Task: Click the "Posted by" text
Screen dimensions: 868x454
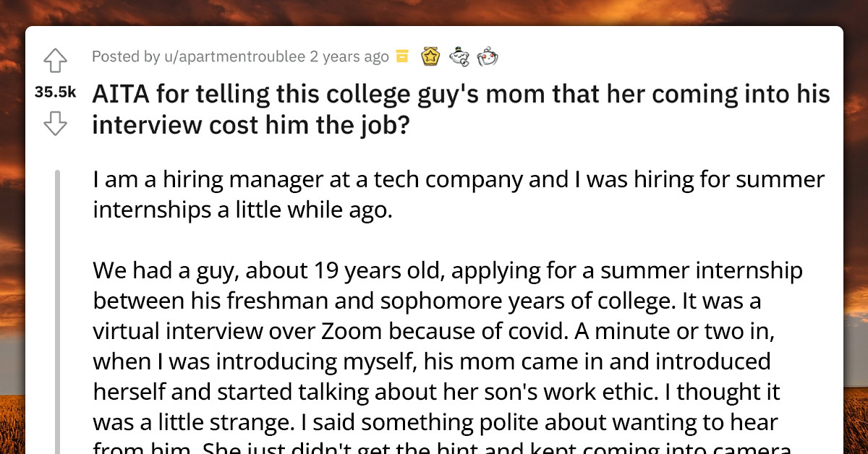Action: tap(125, 56)
